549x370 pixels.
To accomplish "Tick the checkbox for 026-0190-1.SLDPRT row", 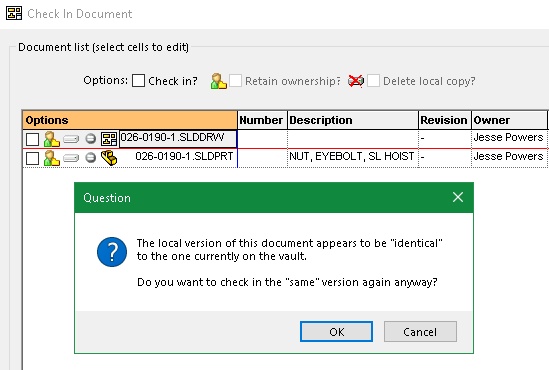I will pyautogui.click(x=33, y=158).
